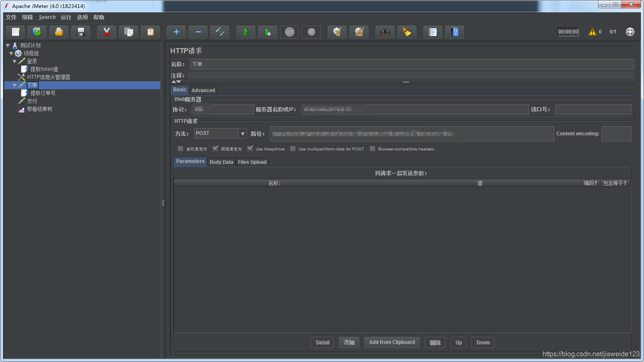
Task: Click the 添加 button
Action: (349, 342)
